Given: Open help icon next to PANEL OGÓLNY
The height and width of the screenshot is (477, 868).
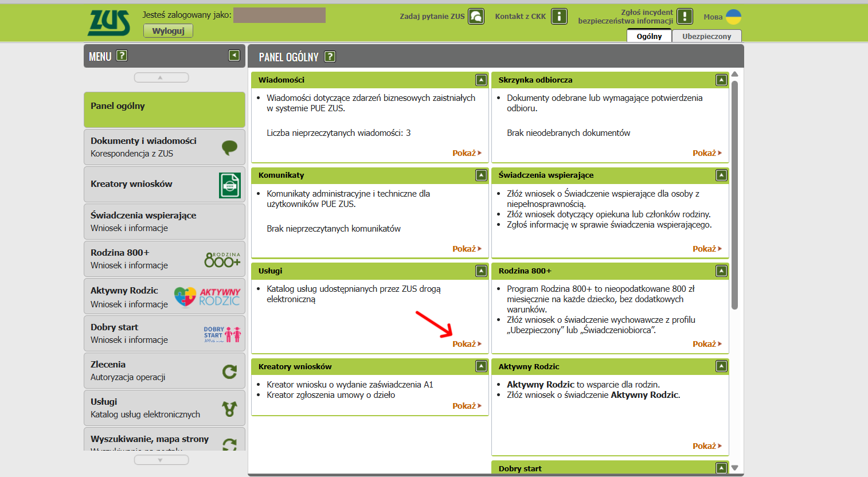Looking at the screenshot, I should click(x=330, y=57).
